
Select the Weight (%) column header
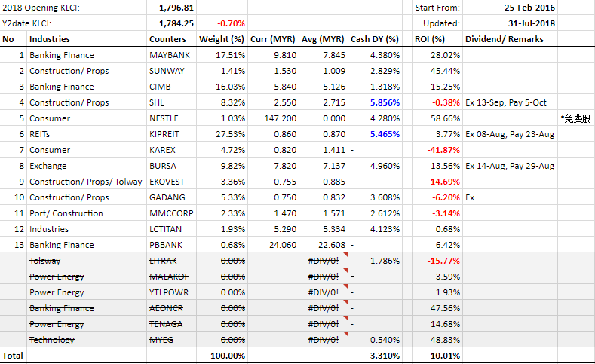(x=222, y=39)
